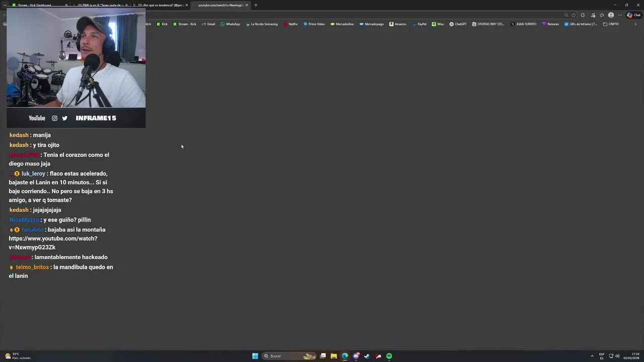Screen dimensions: 644x362
Task: Open the Stream - Kick bookmark
Action: click(x=185, y=24)
